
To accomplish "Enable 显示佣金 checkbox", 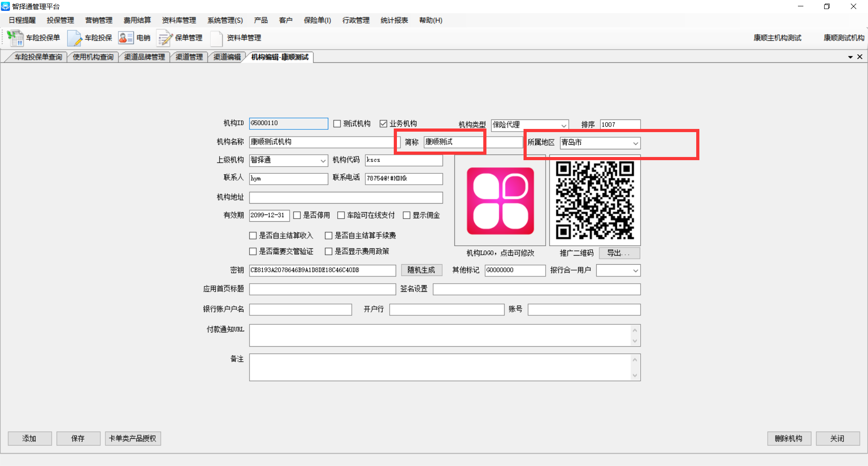I will coord(406,215).
